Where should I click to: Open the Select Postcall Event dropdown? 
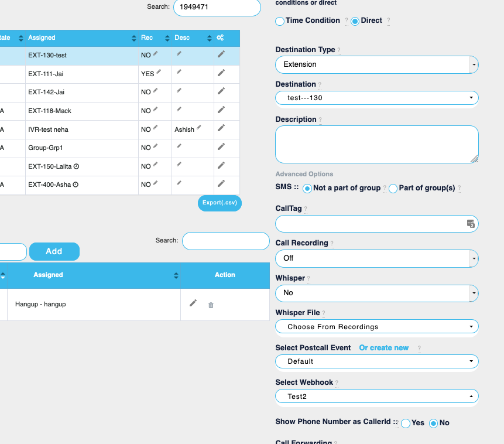click(x=377, y=361)
